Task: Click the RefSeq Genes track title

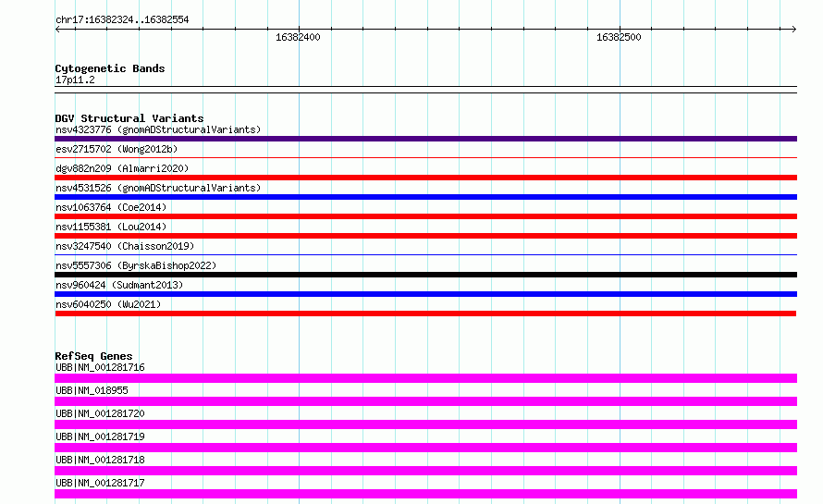Action: click(x=93, y=356)
